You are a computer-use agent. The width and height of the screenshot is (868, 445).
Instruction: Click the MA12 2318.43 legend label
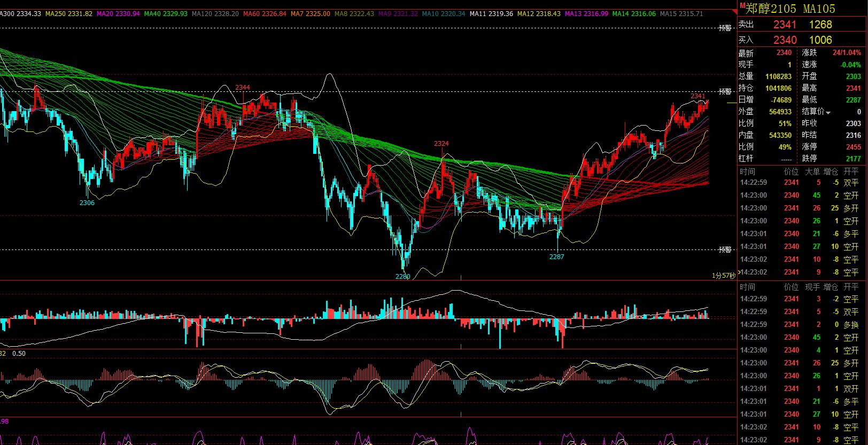point(539,13)
